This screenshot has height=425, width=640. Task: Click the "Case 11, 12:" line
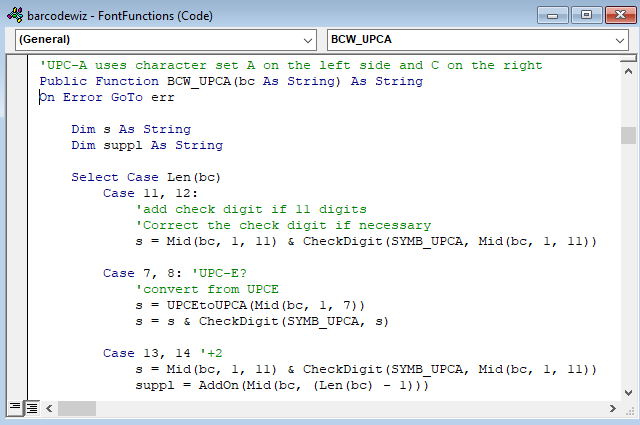[150, 193]
